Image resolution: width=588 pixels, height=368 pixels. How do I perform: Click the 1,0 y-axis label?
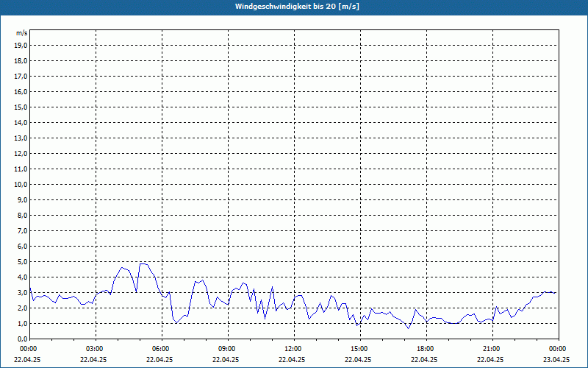pyautogui.click(x=22, y=324)
